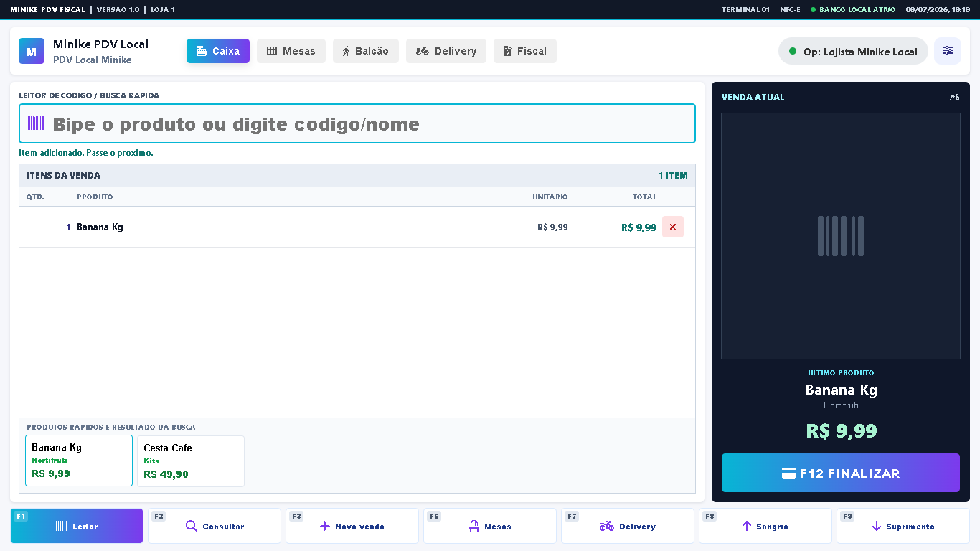Viewport: 980px width, 551px height.
Task: Click receipt icon on Fiscal tab
Action: point(507,51)
